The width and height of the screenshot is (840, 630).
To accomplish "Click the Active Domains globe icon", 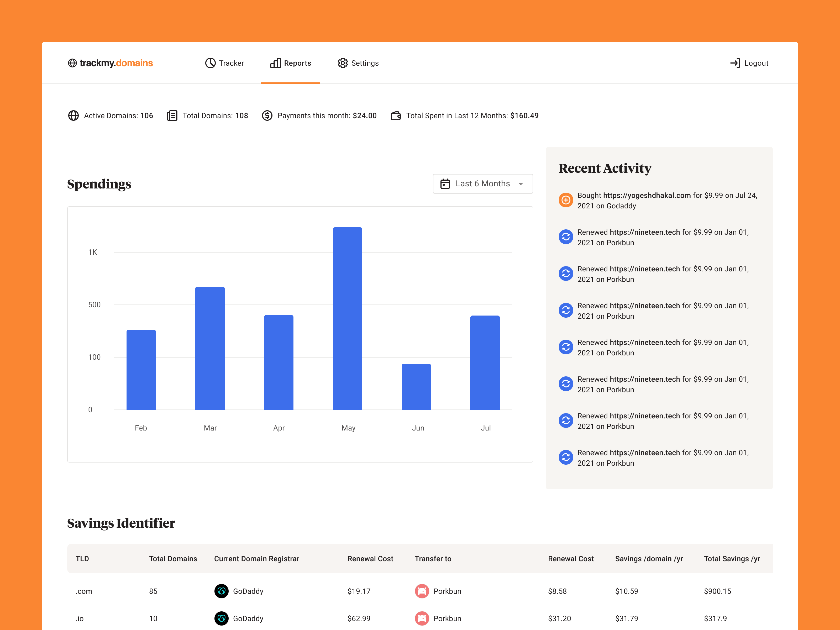I will [73, 115].
